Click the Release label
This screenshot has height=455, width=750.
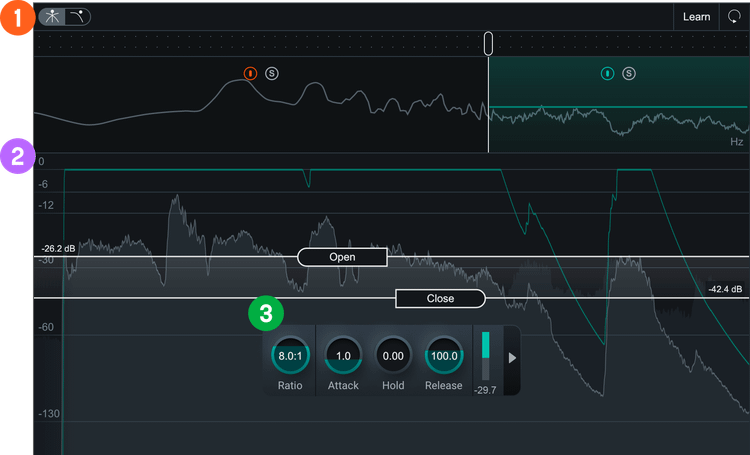(x=443, y=385)
